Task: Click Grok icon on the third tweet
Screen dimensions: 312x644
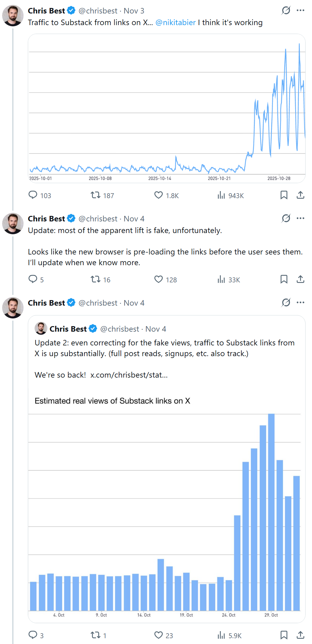Action: click(286, 303)
